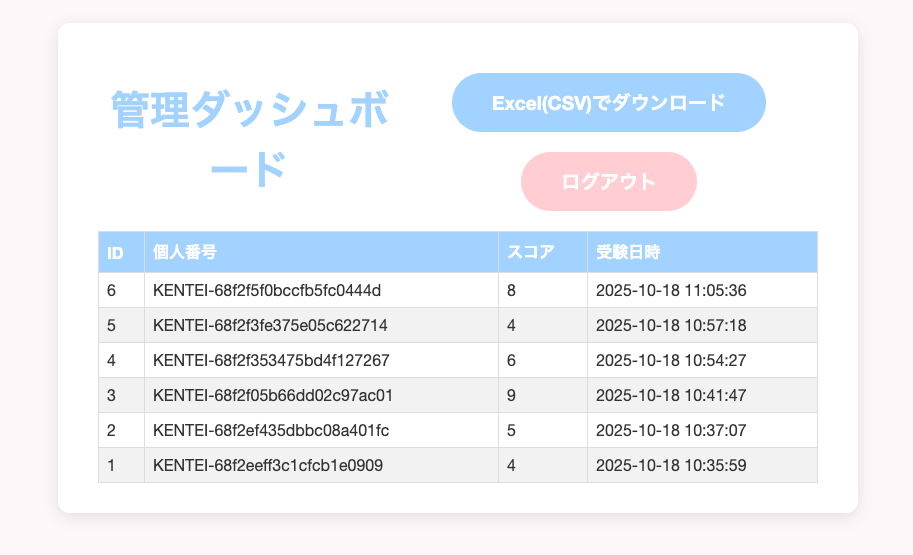The image size is (913, 555).
Task: Click the KENTEI-68f2f05b66dd02c97ac01 cell
Action: (272, 395)
